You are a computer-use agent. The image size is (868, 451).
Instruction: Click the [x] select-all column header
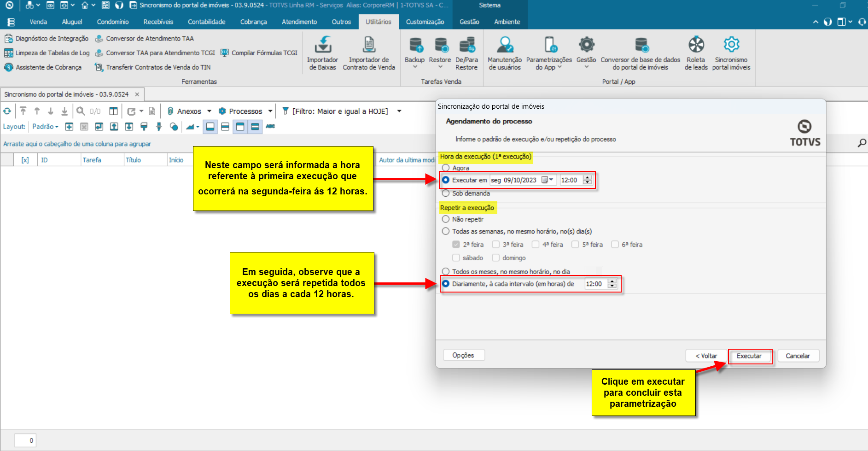[x=25, y=160]
